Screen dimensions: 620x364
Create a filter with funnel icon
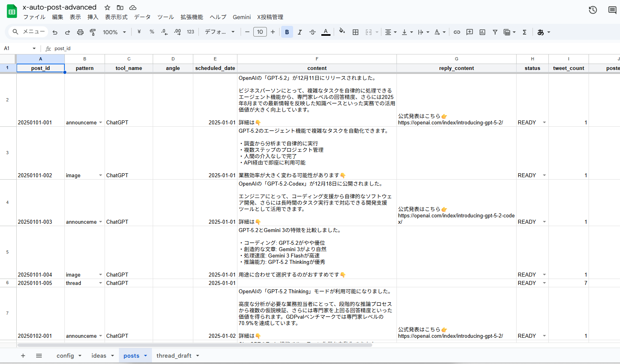[495, 32]
